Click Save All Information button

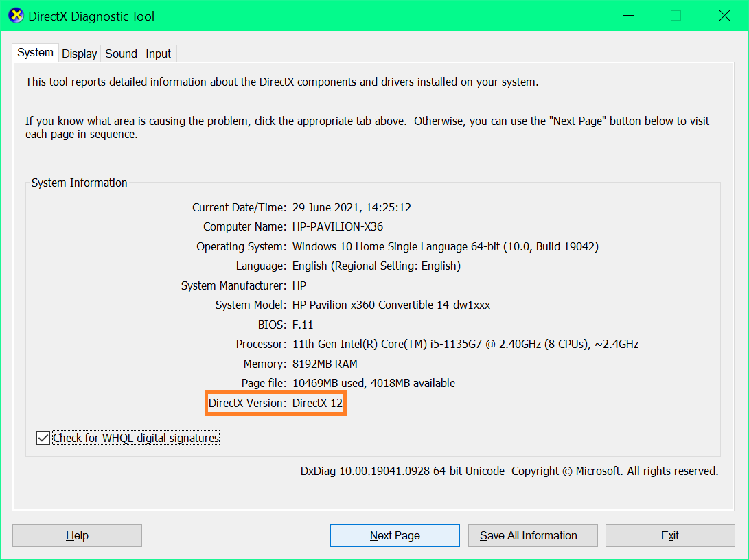click(x=533, y=536)
